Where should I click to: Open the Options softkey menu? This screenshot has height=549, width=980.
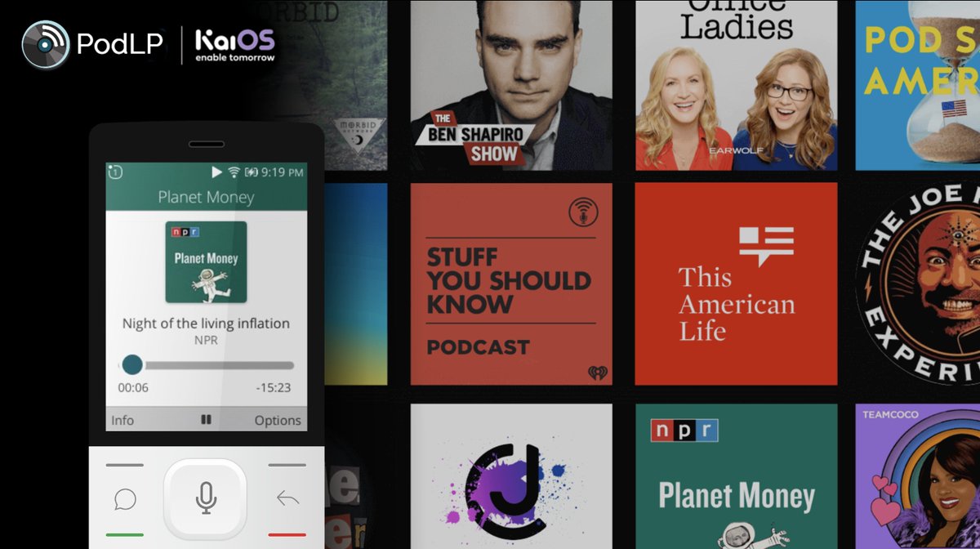278,420
